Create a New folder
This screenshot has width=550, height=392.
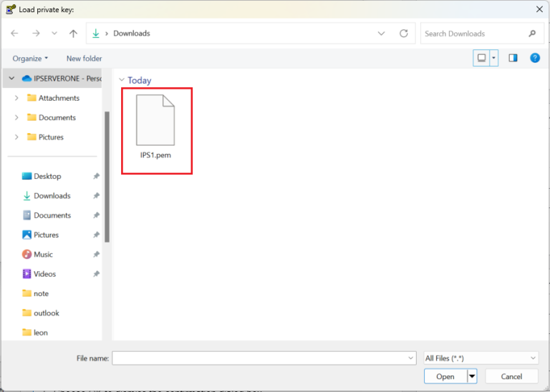pyautogui.click(x=85, y=59)
